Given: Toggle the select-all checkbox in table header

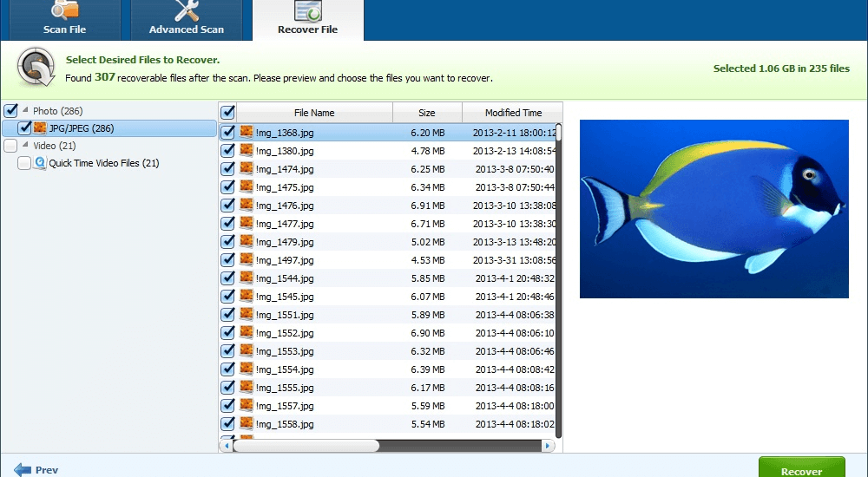Looking at the screenshot, I should coord(227,113).
